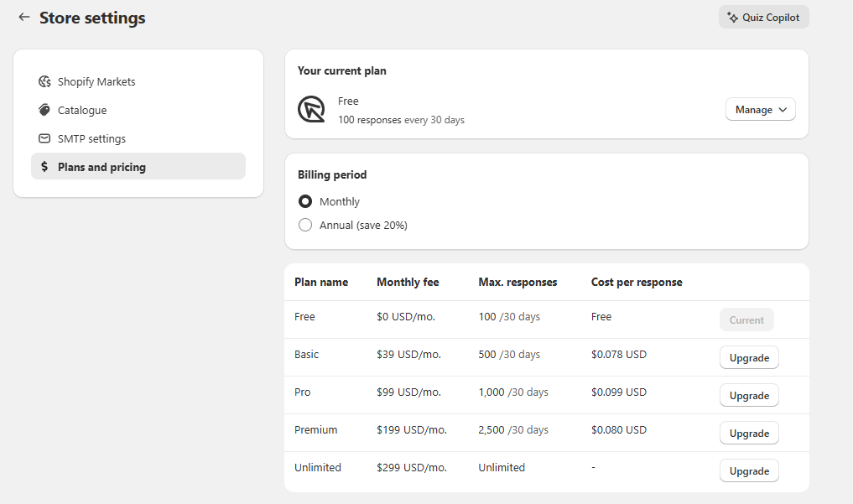Click the 500 /30 days cell
The width and height of the screenshot is (853, 504).
pyautogui.click(x=509, y=355)
